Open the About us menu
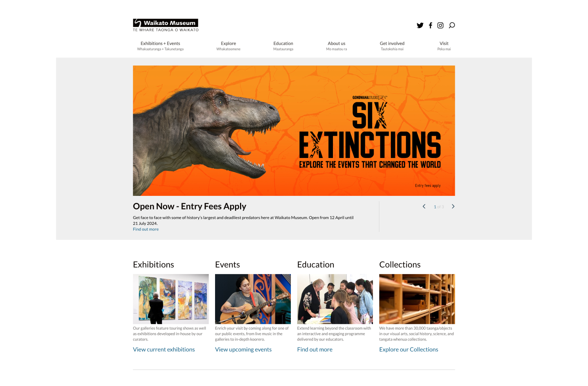 coord(337,46)
